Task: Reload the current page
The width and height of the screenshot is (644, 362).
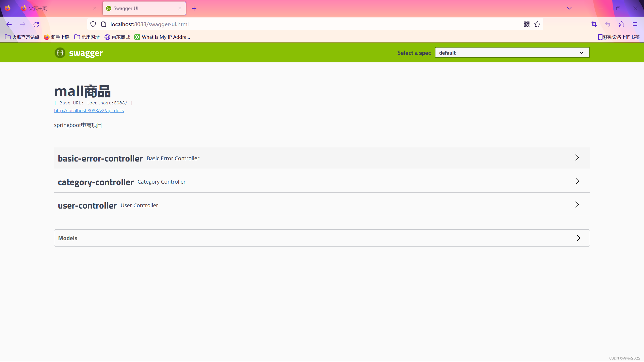Action: [x=36, y=24]
